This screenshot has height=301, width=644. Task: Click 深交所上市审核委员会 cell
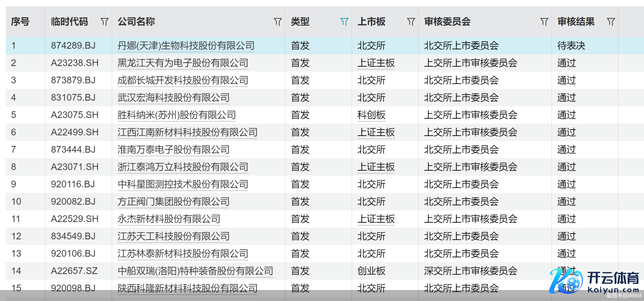coord(470,271)
